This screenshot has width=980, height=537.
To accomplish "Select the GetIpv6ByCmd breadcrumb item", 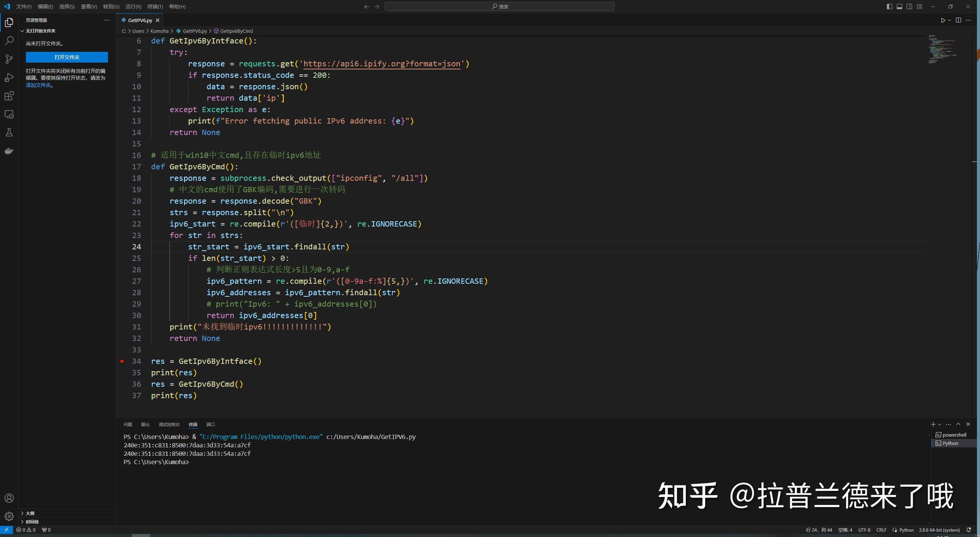I will tap(236, 31).
